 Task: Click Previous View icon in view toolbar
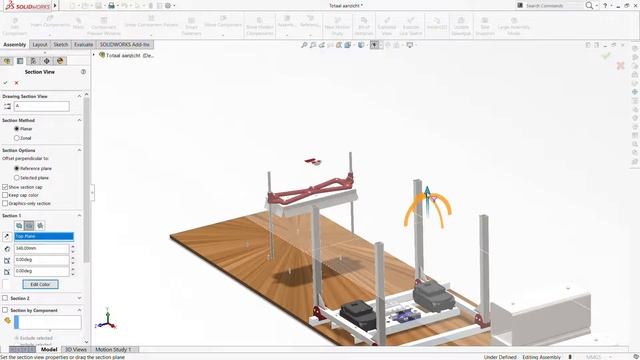(x=322, y=45)
